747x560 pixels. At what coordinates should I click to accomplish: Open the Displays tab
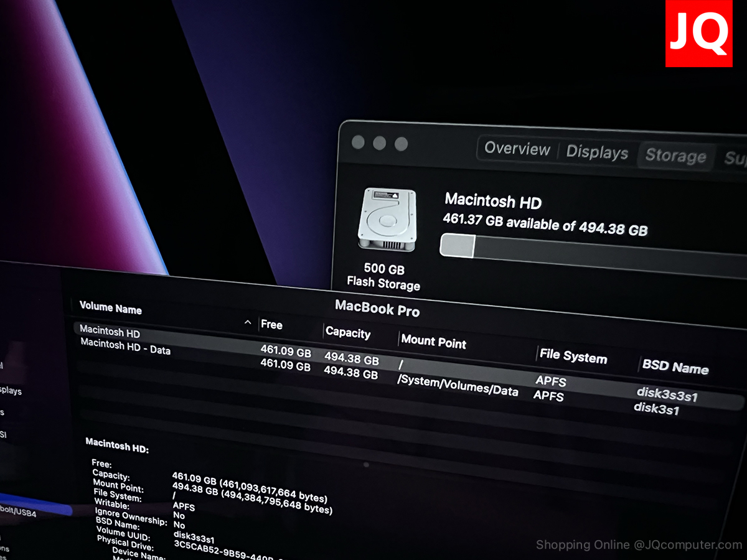tap(597, 152)
